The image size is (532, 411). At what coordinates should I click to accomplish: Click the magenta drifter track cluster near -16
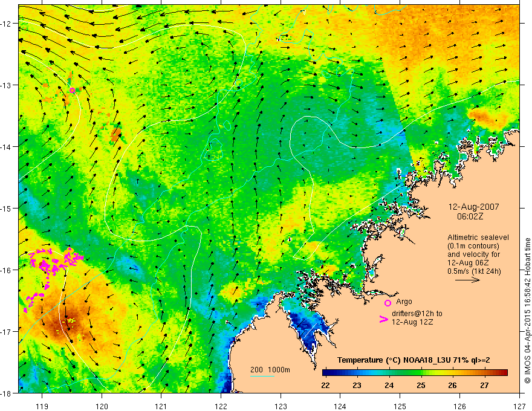pyautogui.click(x=56, y=262)
